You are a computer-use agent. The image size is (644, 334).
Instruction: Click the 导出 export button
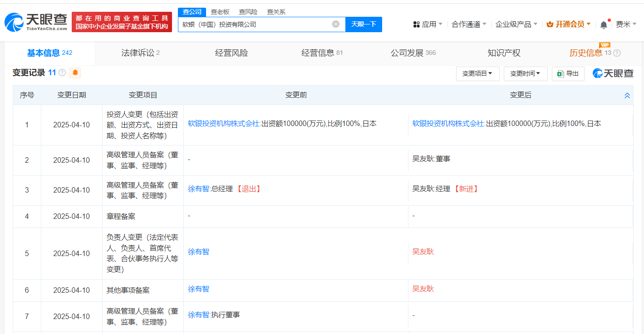[x=568, y=73]
